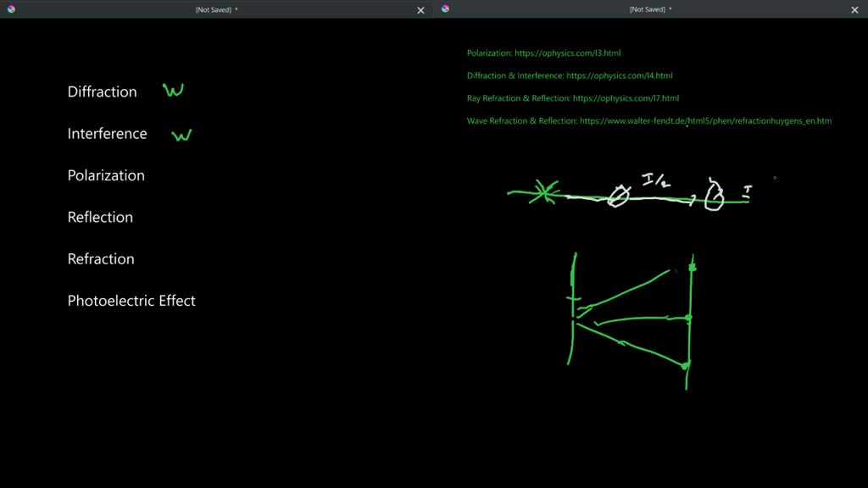The image size is (868, 488).
Task: Close the left [Not Saved] window
Action: pos(420,10)
